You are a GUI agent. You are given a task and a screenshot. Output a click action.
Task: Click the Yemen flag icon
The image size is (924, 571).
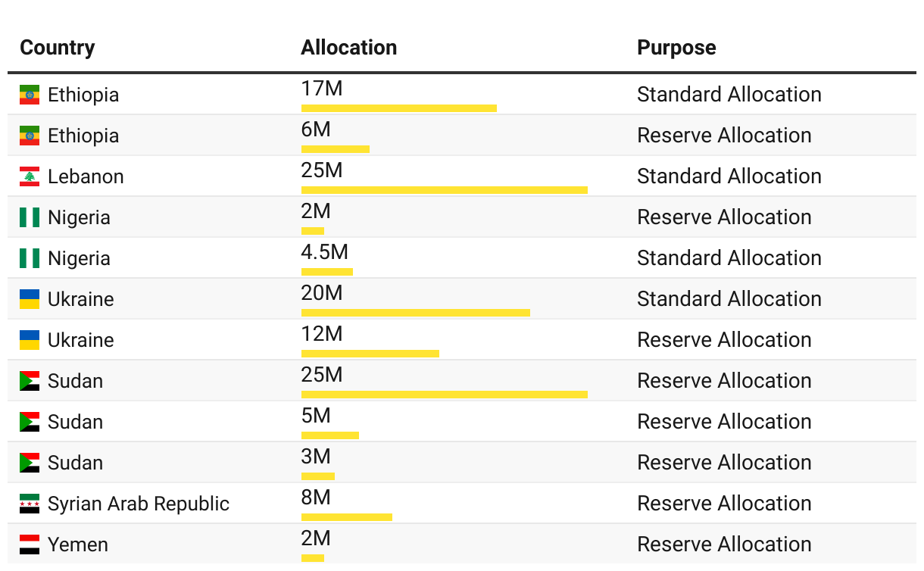(x=30, y=544)
